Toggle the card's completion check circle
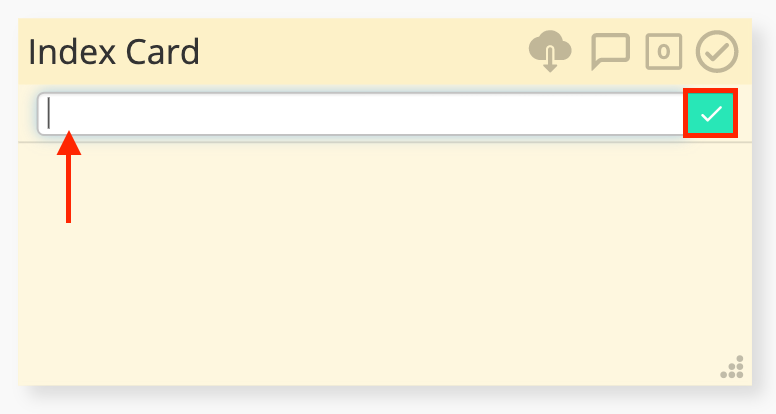The image size is (776, 414). (x=717, y=51)
